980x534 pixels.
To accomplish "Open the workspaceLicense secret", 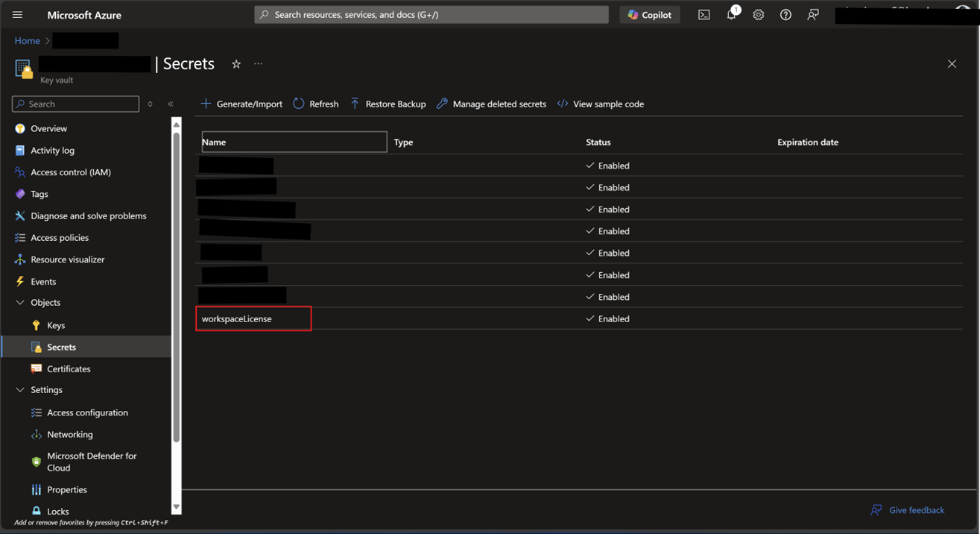I will [237, 319].
